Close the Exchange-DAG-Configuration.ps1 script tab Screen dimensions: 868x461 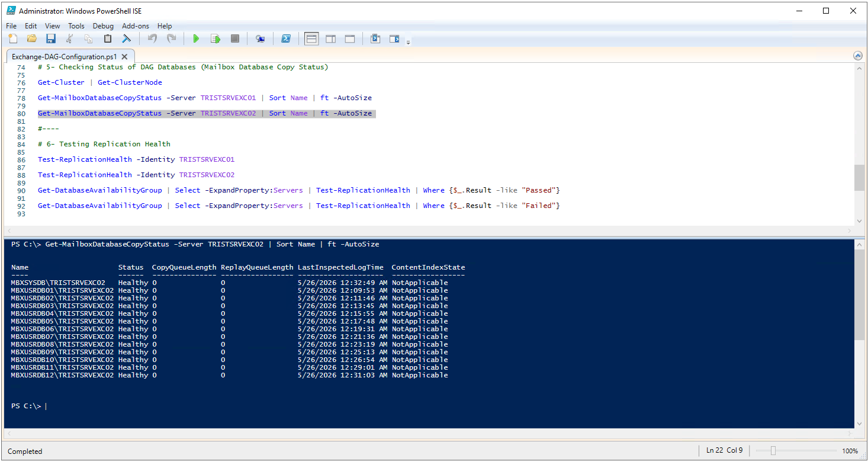click(x=124, y=57)
